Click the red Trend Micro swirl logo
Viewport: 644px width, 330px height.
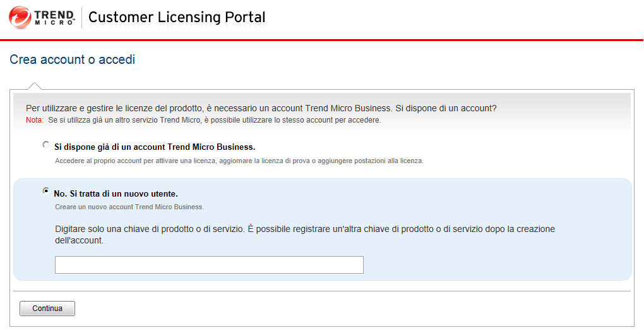click(20, 17)
